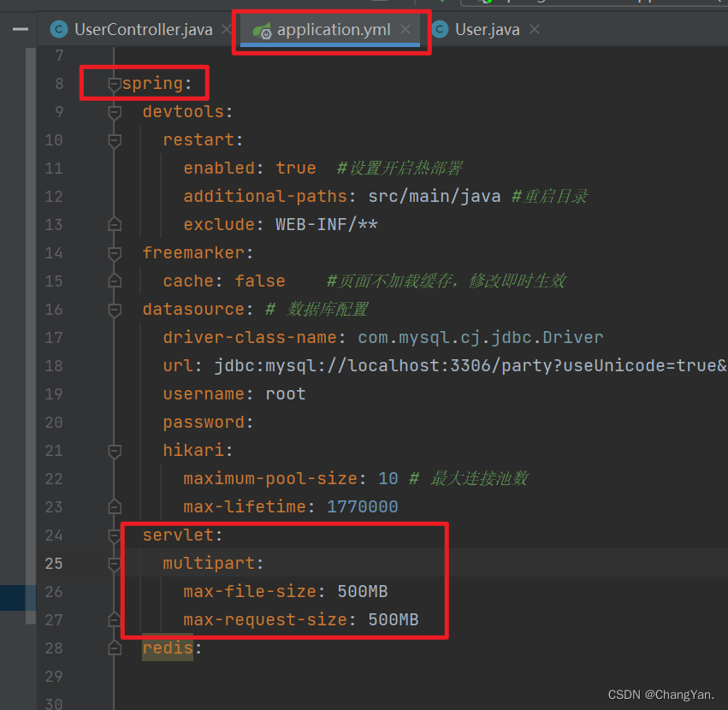Screen dimensions: 728x710
Task: Collapse the multipart block at line 25
Action: point(114,563)
